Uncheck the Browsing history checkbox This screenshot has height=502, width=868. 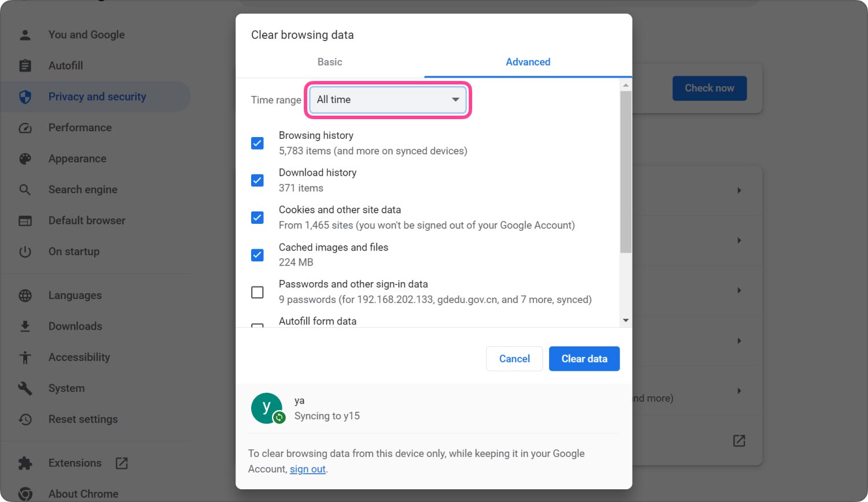258,143
